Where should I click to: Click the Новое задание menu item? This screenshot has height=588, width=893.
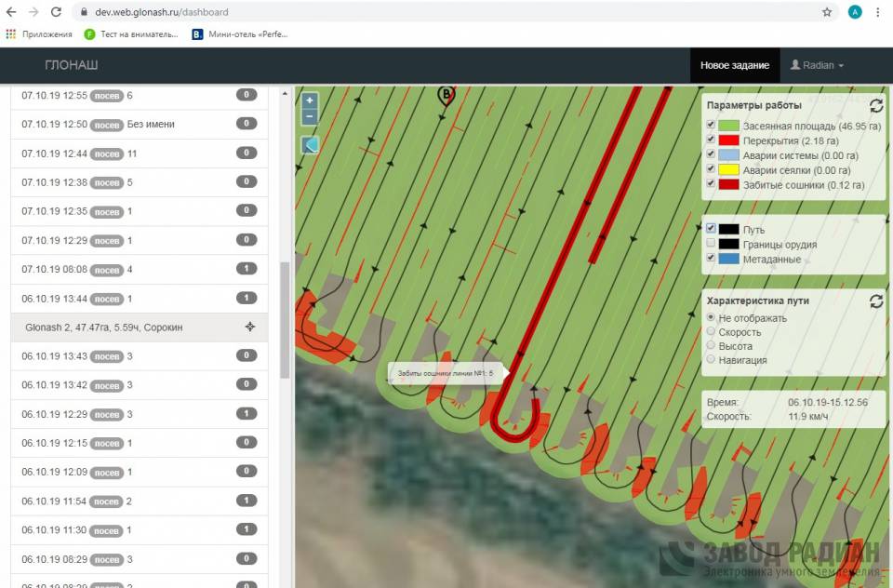[x=735, y=65]
